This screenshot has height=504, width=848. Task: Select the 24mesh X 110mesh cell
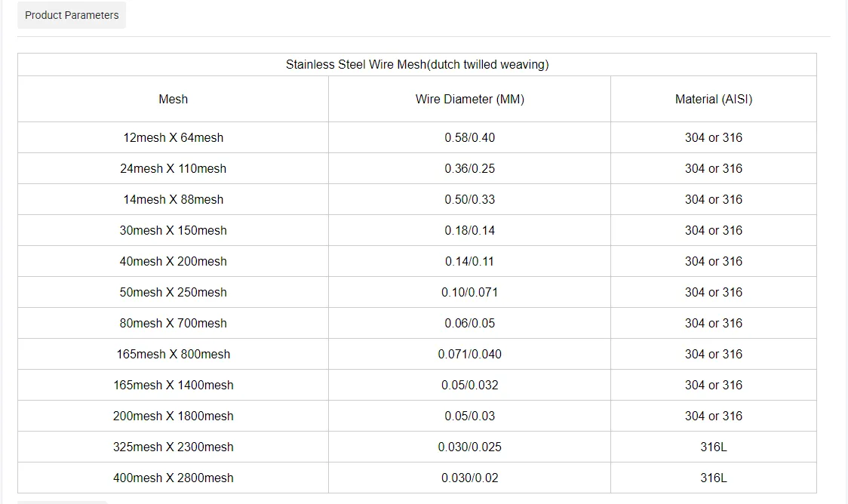point(174,168)
